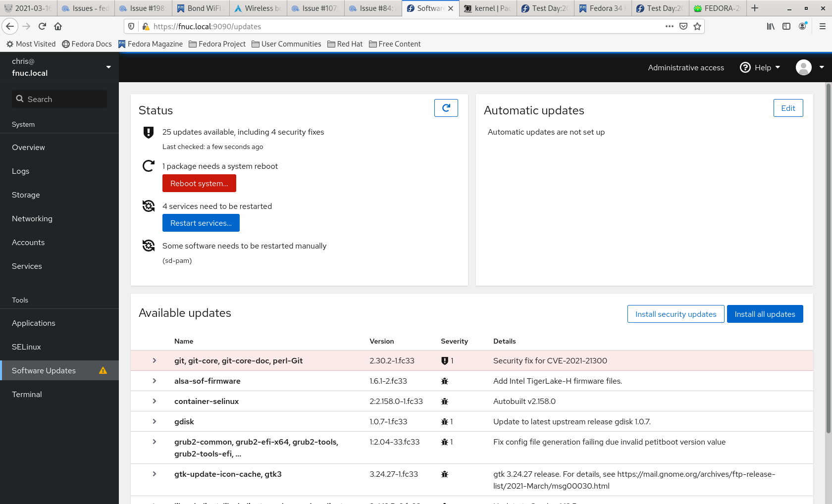Open the Red Hat bookmarks folder

(x=345, y=44)
